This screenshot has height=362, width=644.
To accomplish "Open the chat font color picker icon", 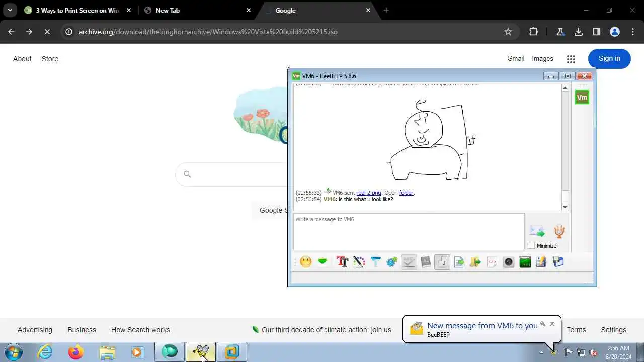I will 359,261.
